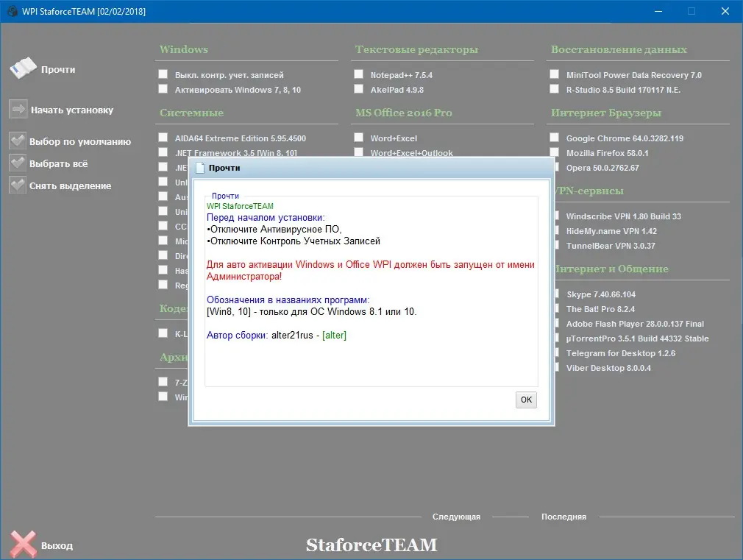Image resolution: width=743 pixels, height=560 pixels.
Task: Go to Следующая page
Action: (456, 517)
